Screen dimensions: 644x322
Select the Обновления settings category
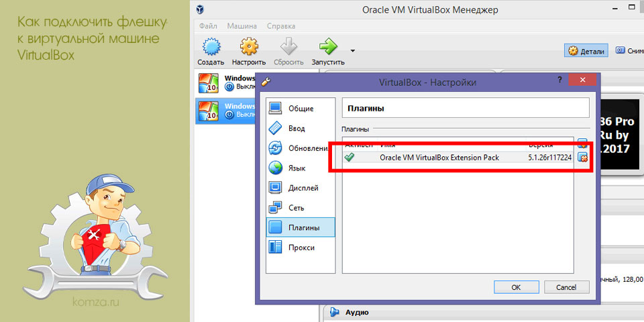pos(301,148)
